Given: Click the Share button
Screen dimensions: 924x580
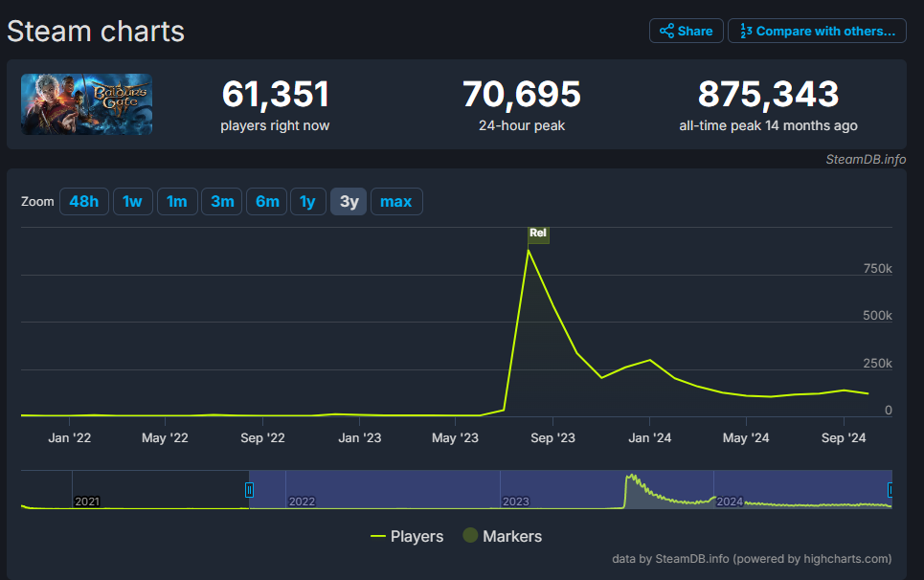Looking at the screenshot, I should point(686,31).
